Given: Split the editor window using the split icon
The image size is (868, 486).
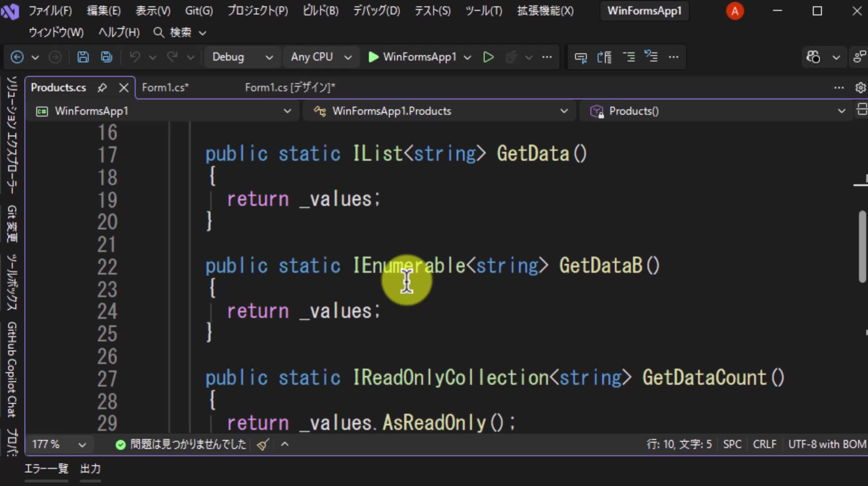Looking at the screenshot, I should coord(862,109).
